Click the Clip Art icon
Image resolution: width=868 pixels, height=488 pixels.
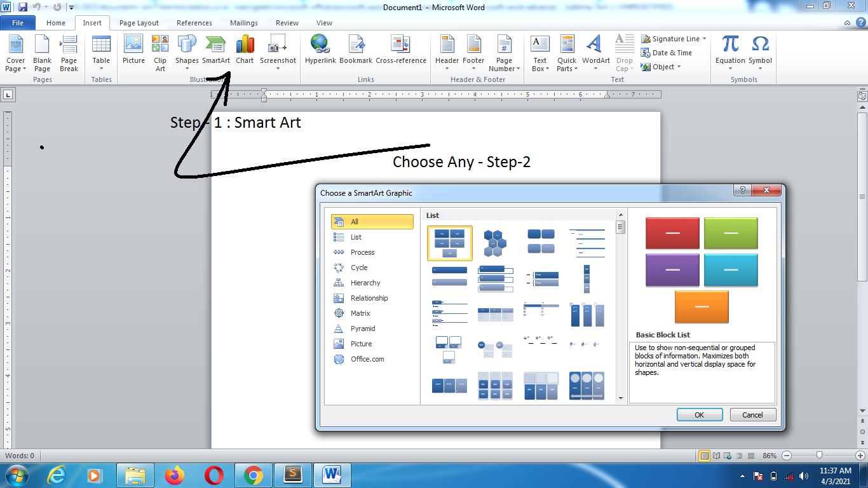[x=160, y=50]
